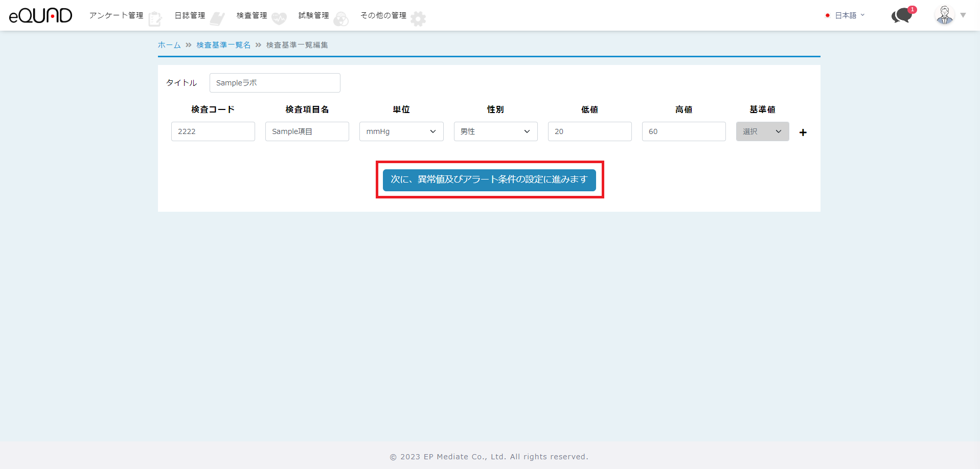Viewport: 980px width, 469px height.
Task: Click the diary management notebook icon
Action: click(x=217, y=19)
